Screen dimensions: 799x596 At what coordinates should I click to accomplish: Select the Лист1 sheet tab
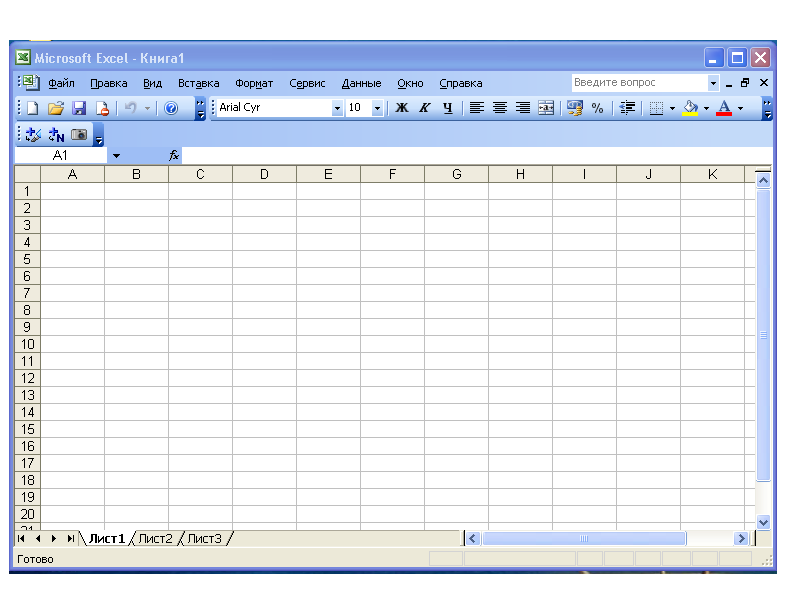(x=106, y=538)
